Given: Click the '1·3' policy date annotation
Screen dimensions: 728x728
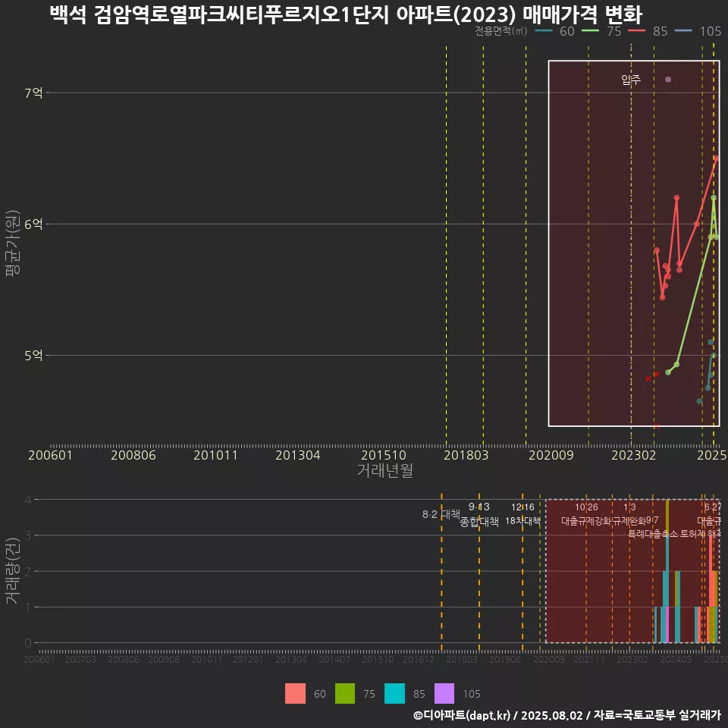Looking at the screenshot, I should click(629, 507).
